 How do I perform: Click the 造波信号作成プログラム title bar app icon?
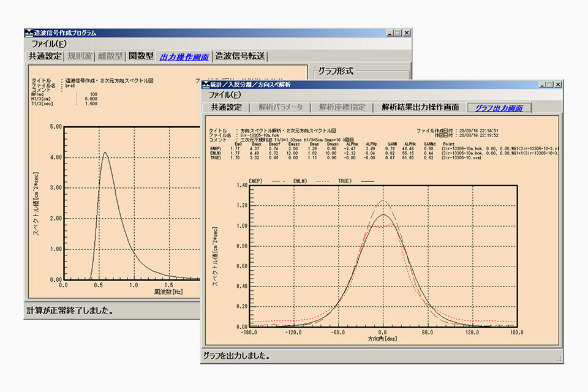(29, 33)
